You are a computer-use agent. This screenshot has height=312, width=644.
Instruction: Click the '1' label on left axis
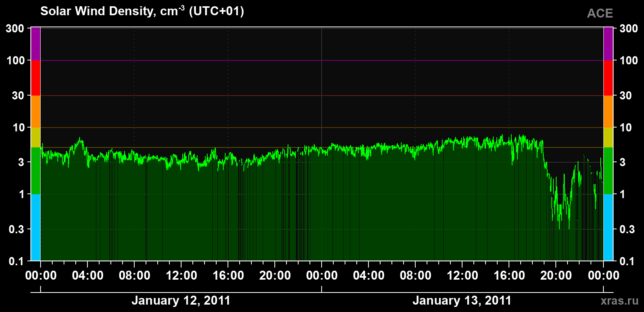click(x=22, y=194)
